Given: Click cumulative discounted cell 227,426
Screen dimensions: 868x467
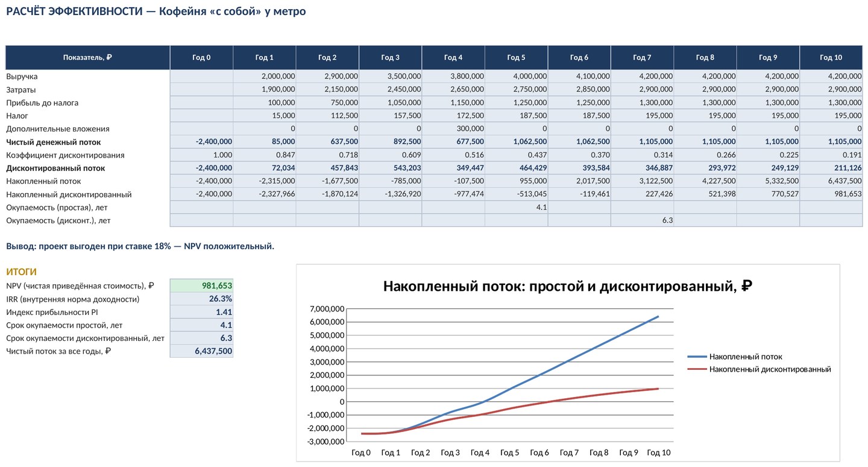Looking at the screenshot, I should (x=642, y=194).
